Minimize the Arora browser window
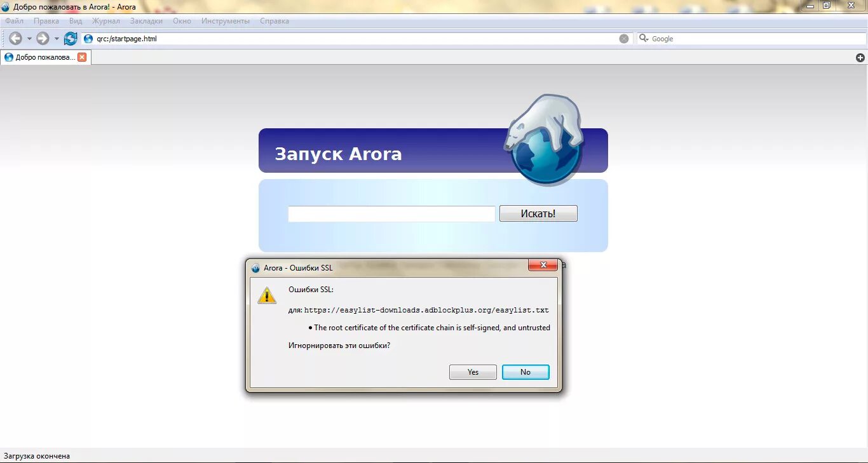 click(809, 5)
